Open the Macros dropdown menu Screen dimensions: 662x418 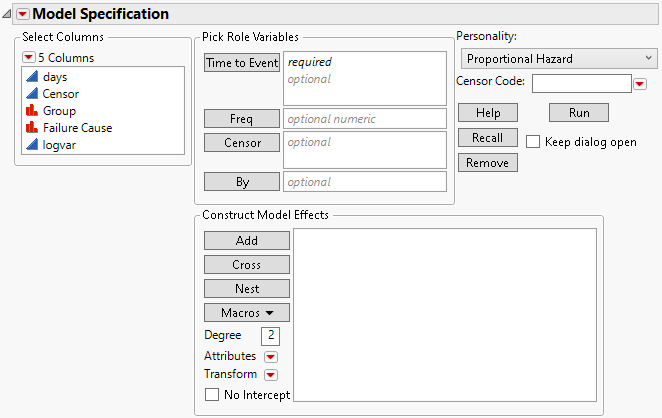246,313
